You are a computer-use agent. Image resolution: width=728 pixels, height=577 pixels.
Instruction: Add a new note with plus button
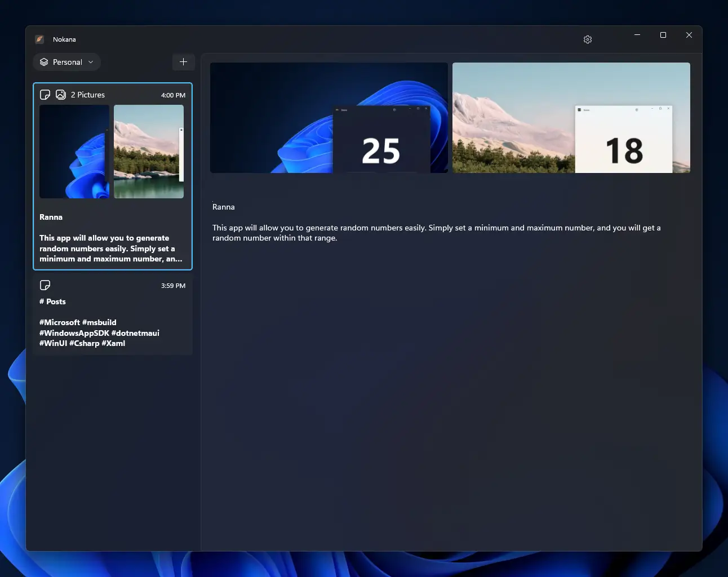pos(183,62)
